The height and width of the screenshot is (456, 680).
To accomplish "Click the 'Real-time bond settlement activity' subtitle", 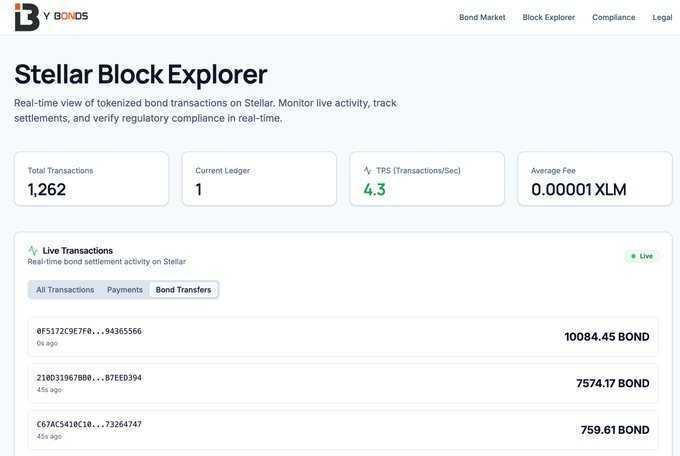I will point(107,262).
